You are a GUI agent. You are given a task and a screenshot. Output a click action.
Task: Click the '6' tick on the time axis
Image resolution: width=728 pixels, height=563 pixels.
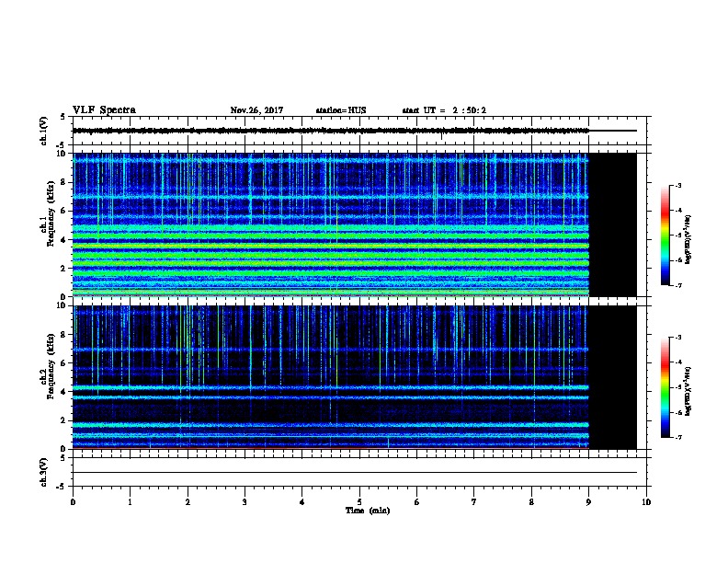coord(417,502)
